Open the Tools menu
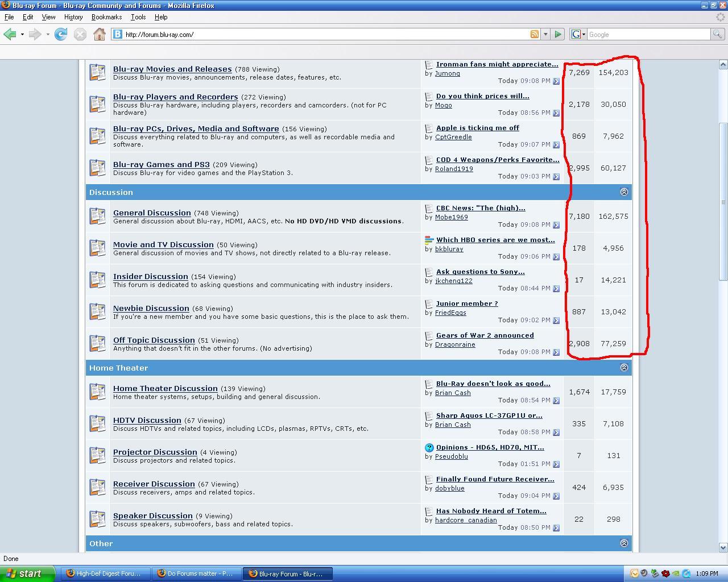 (138, 17)
